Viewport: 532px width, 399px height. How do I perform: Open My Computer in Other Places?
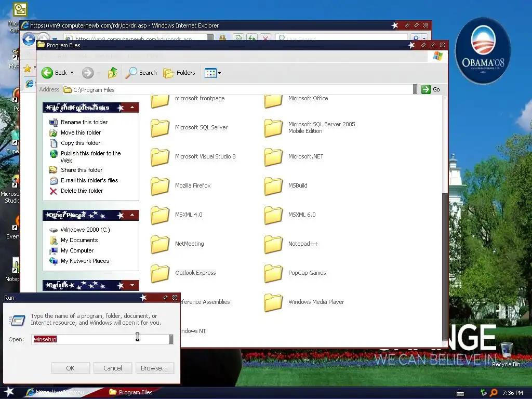tap(77, 250)
